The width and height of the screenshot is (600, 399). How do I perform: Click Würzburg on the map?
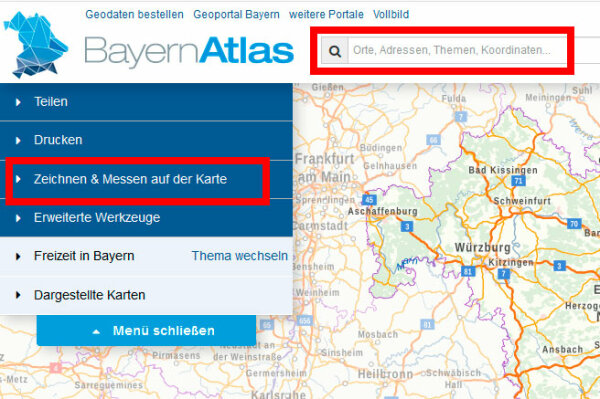(x=483, y=247)
